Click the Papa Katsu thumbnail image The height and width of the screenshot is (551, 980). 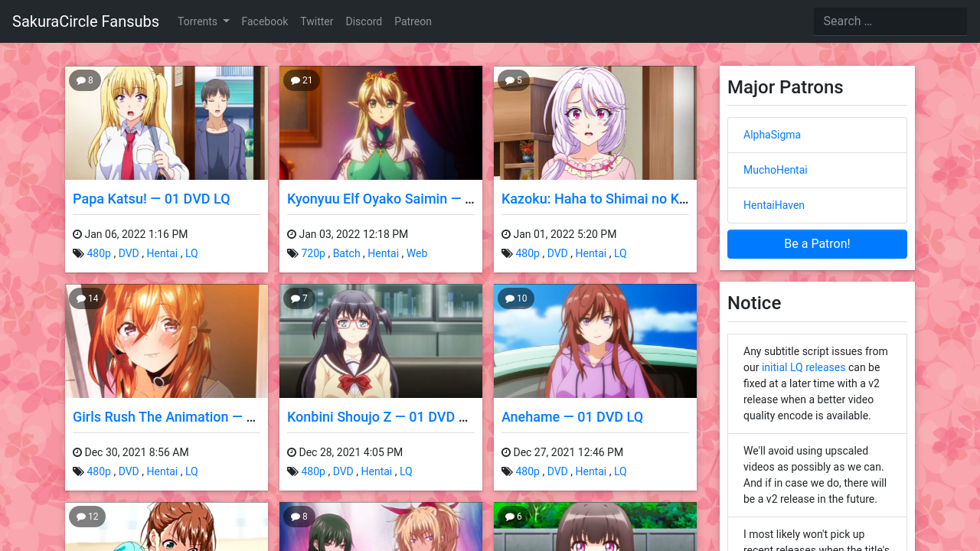(166, 122)
